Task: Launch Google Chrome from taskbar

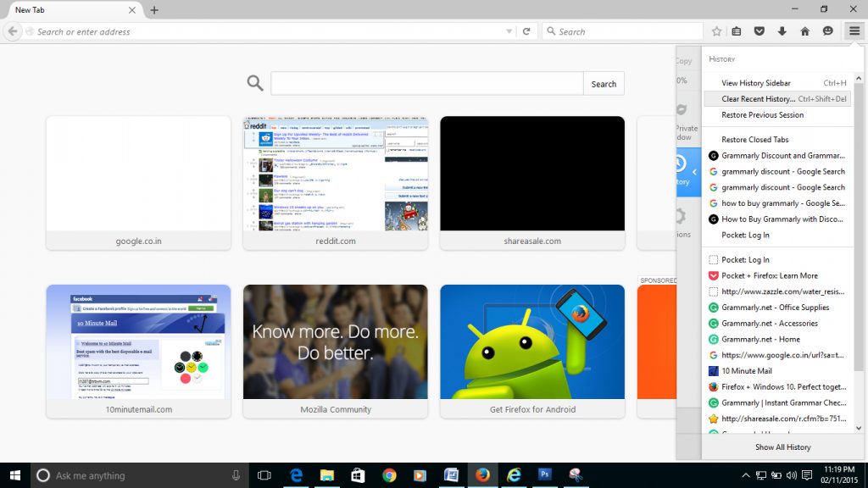Action: point(389,475)
